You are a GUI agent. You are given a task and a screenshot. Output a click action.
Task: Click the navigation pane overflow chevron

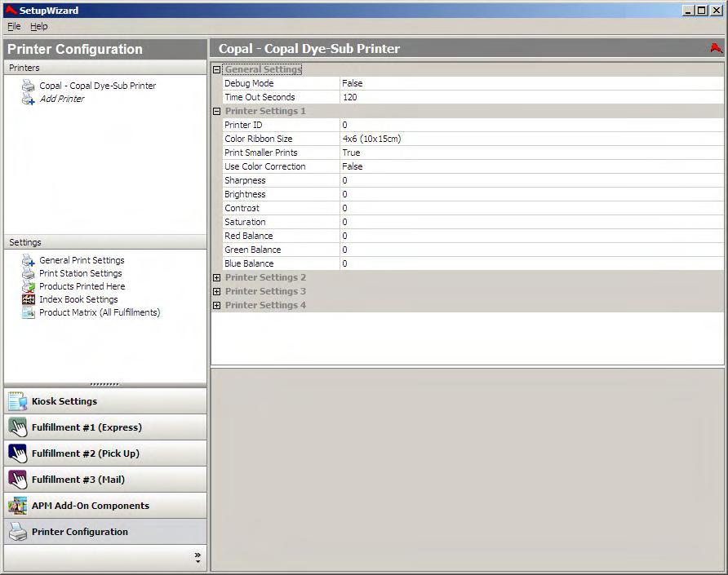(x=198, y=557)
